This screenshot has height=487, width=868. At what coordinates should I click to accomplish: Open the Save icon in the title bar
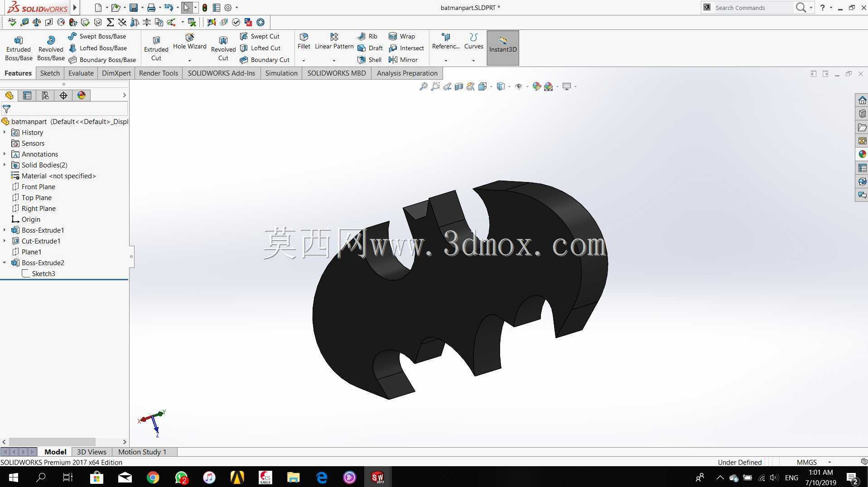point(133,8)
